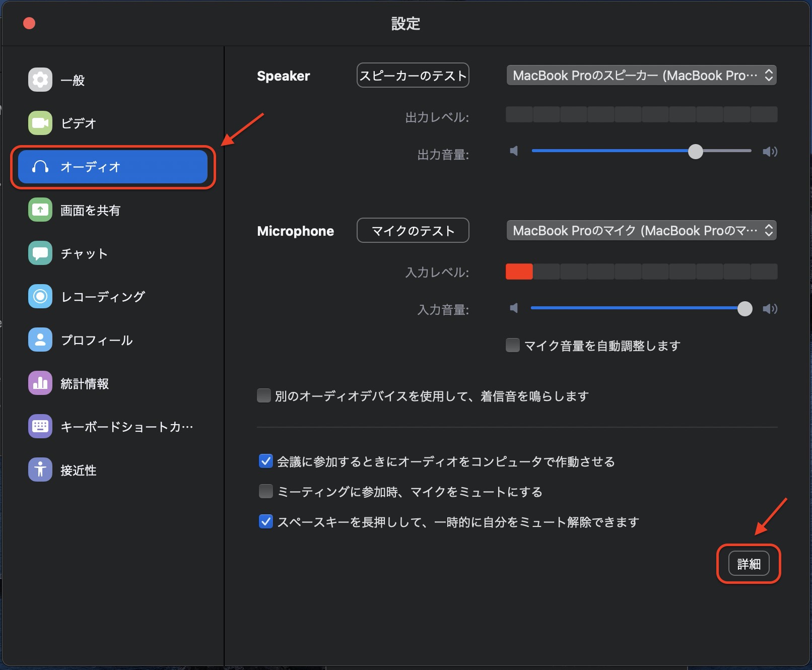Click the 出力音量 slider handle

[x=695, y=152]
